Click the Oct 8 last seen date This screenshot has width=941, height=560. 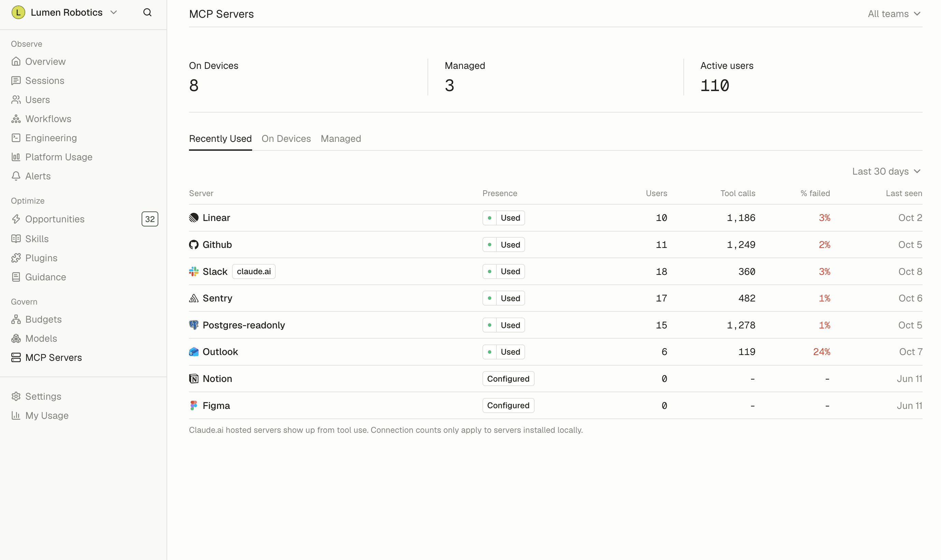910,271
